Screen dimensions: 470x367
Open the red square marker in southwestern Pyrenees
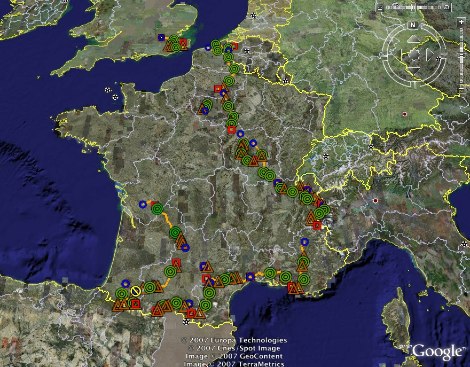[x=135, y=304]
